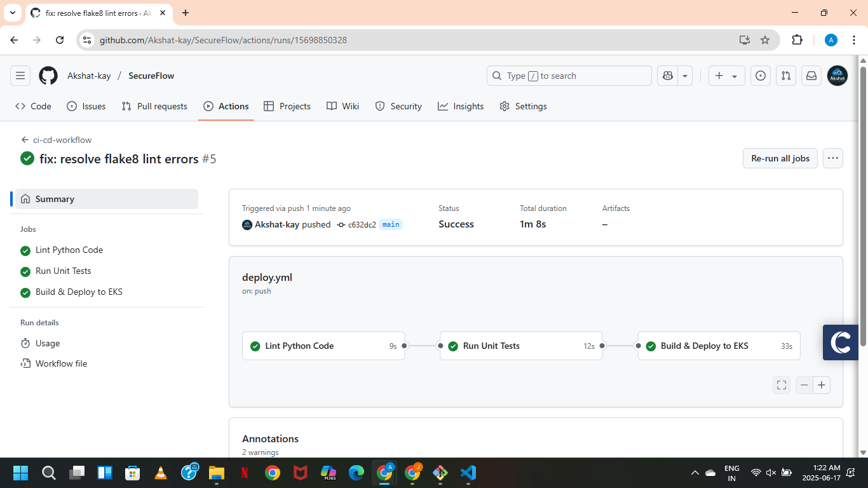Open Run Unit Tests job in sidebar
Viewport: 868px width, 488px height.
(56, 271)
